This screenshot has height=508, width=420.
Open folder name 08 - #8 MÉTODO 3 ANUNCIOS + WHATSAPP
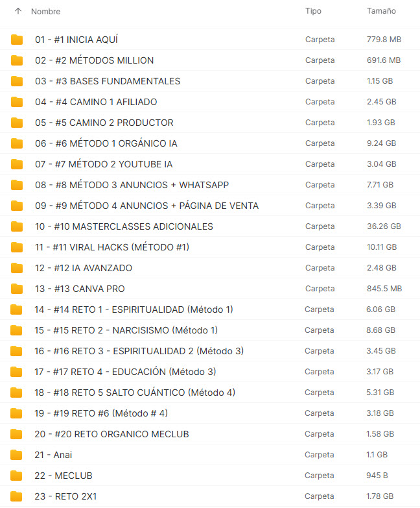click(x=132, y=185)
